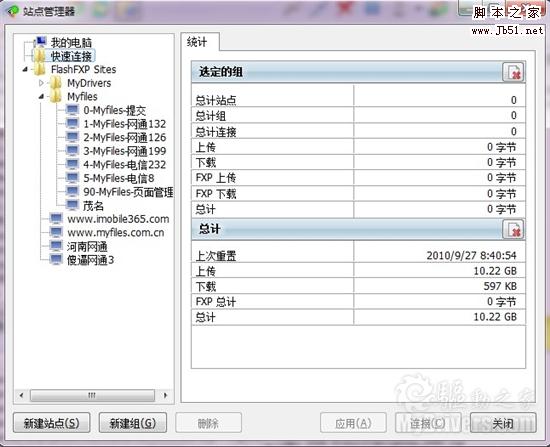550x447 pixels.
Task: Click the tree's right scroll arrow
Action: (x=165, y=395)
